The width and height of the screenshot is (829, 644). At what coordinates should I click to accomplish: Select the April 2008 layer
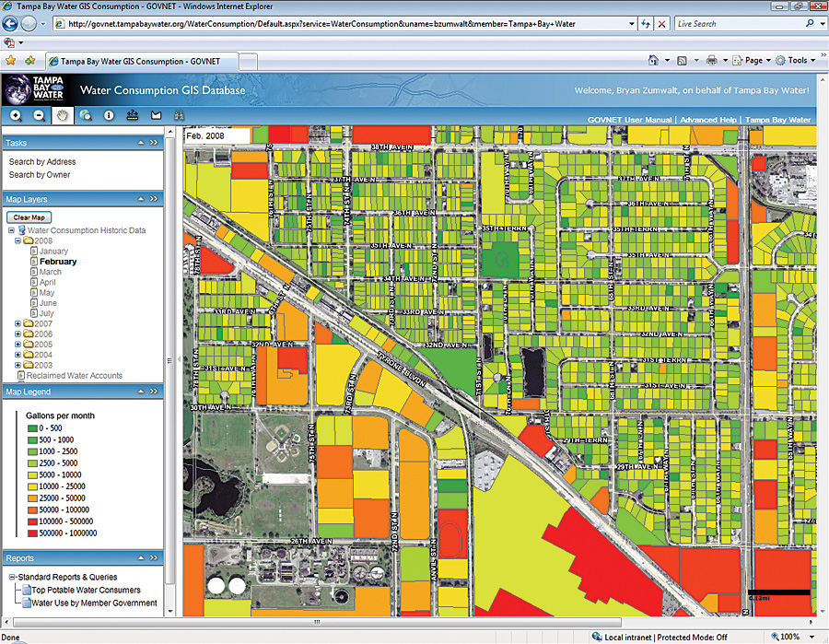click(48, 282)
